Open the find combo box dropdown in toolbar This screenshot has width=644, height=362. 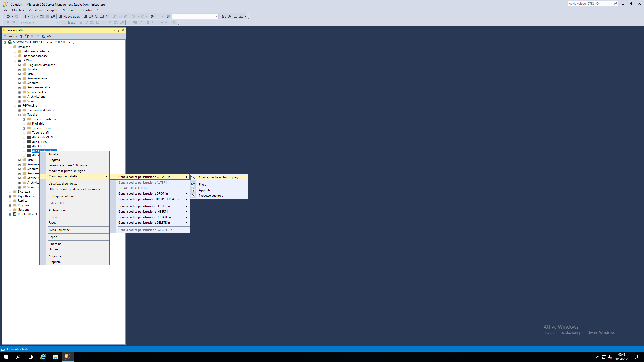(x=217, y=16)
